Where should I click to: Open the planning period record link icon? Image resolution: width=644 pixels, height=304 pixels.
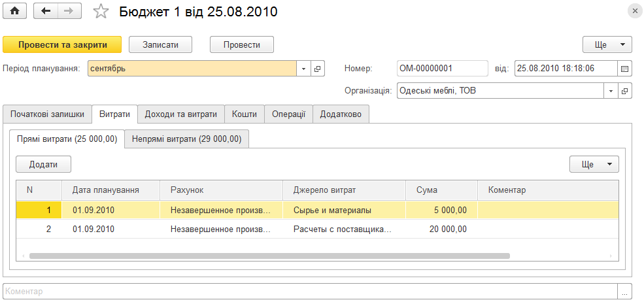coord(317,69)
